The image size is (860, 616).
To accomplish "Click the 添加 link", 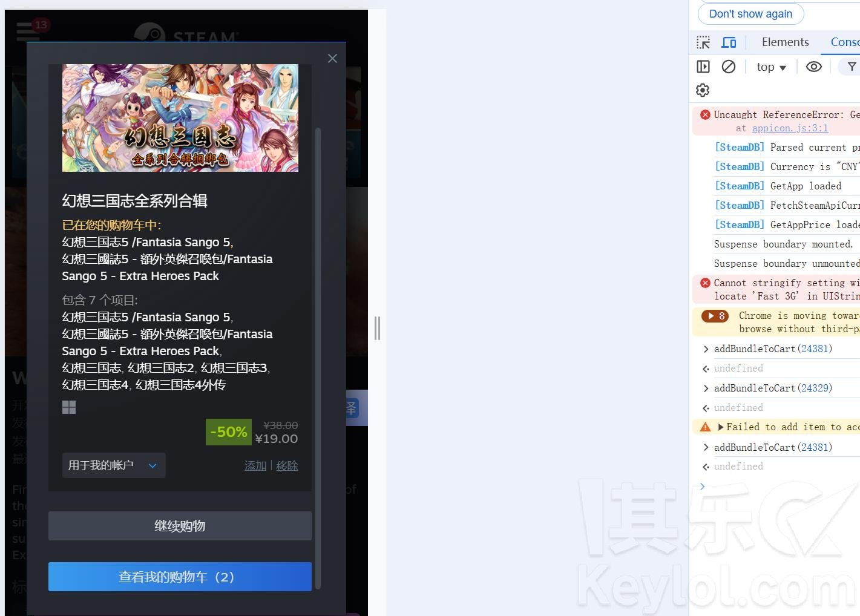I will coord(255,466).
